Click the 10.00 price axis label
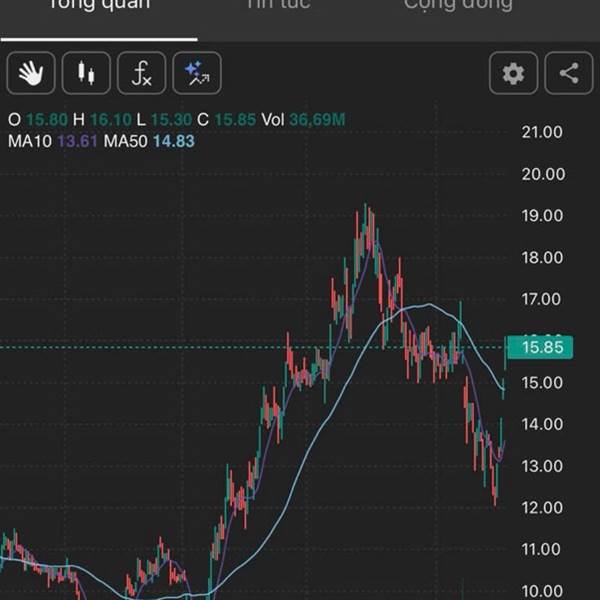The image size is (600, 600). click(x=542, y=592)
